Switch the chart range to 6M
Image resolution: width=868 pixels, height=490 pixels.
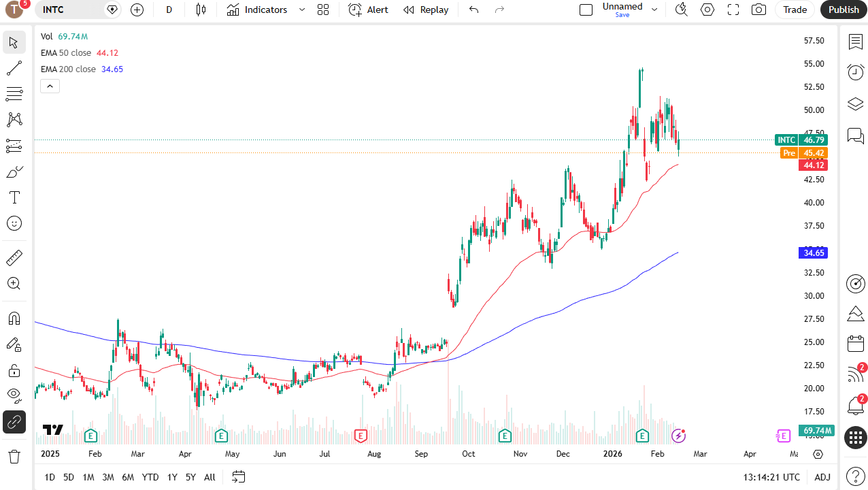pos(128,477)
